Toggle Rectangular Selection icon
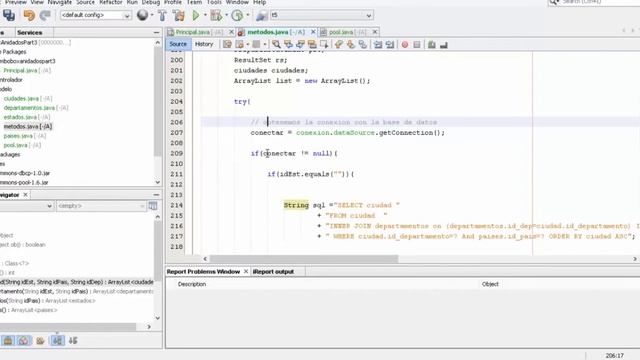The height and width of the screenshot is (360, 640). coord(324,44)
